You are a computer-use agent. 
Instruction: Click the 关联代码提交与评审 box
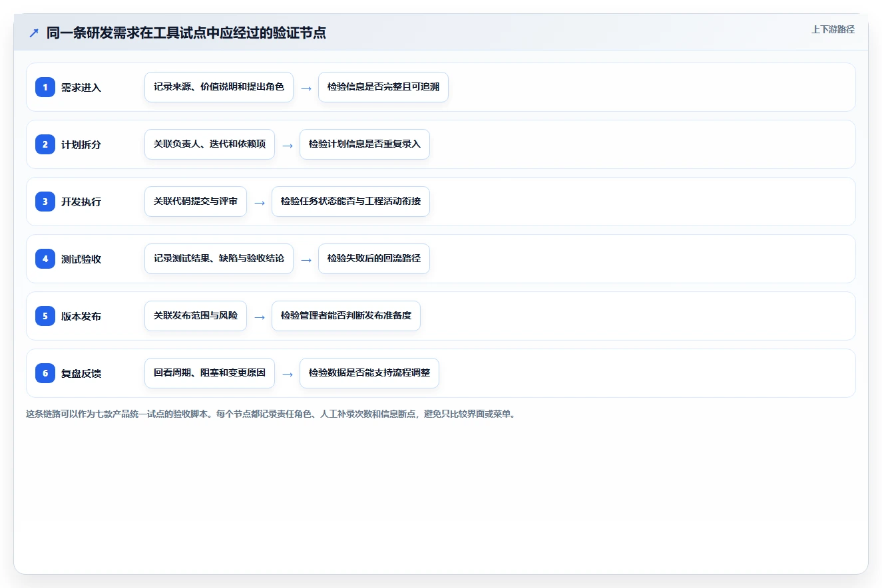click(x=196, y=202)
